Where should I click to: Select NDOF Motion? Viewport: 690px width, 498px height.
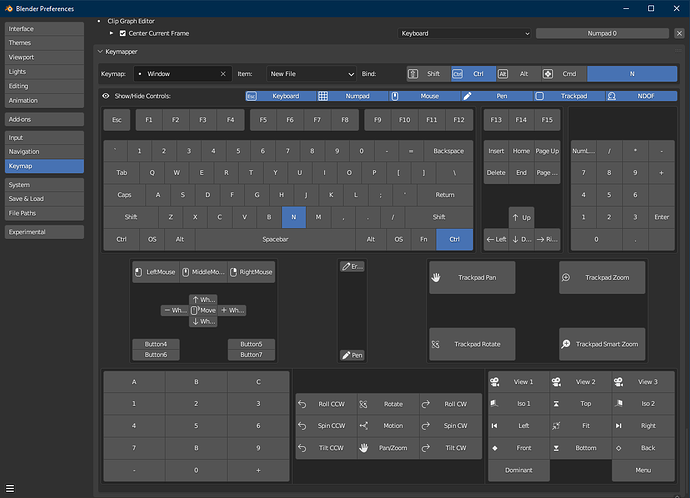pyautogui.click(x=388, y=426)
